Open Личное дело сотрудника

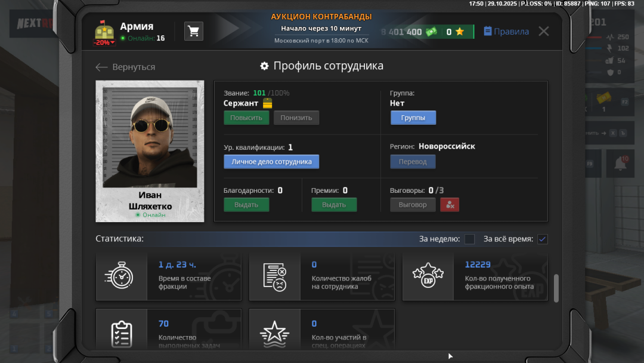(271, 161)
